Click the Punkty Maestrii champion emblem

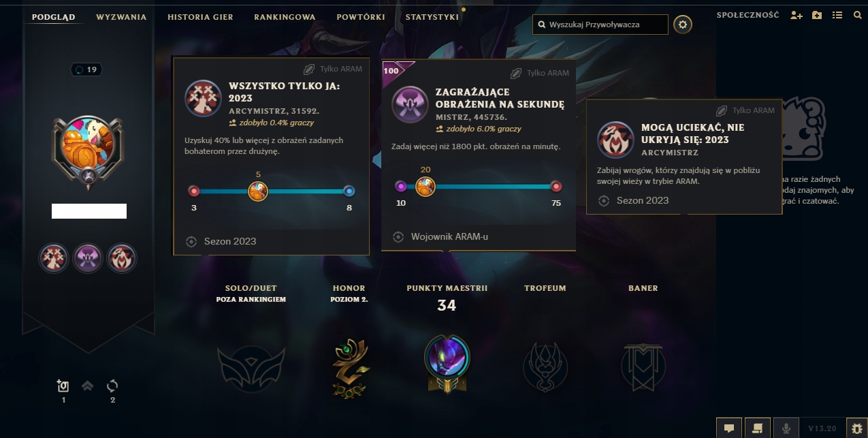pos(446,362)
